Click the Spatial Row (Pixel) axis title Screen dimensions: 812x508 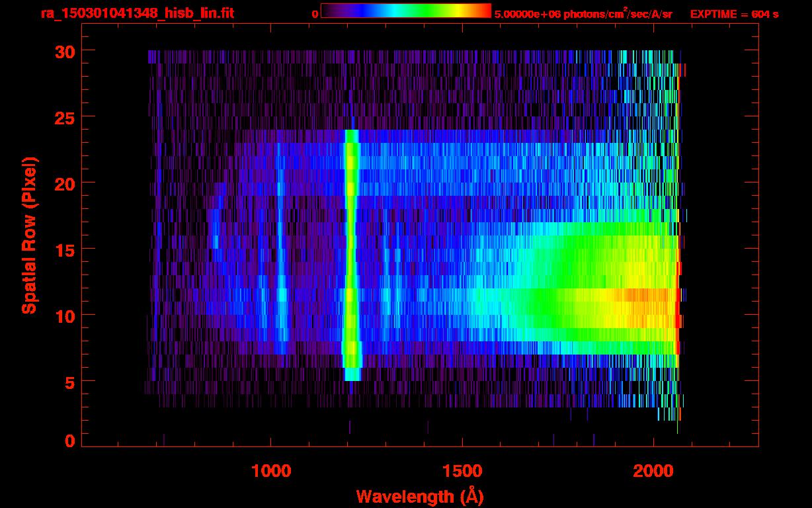[x=29, y=235]
